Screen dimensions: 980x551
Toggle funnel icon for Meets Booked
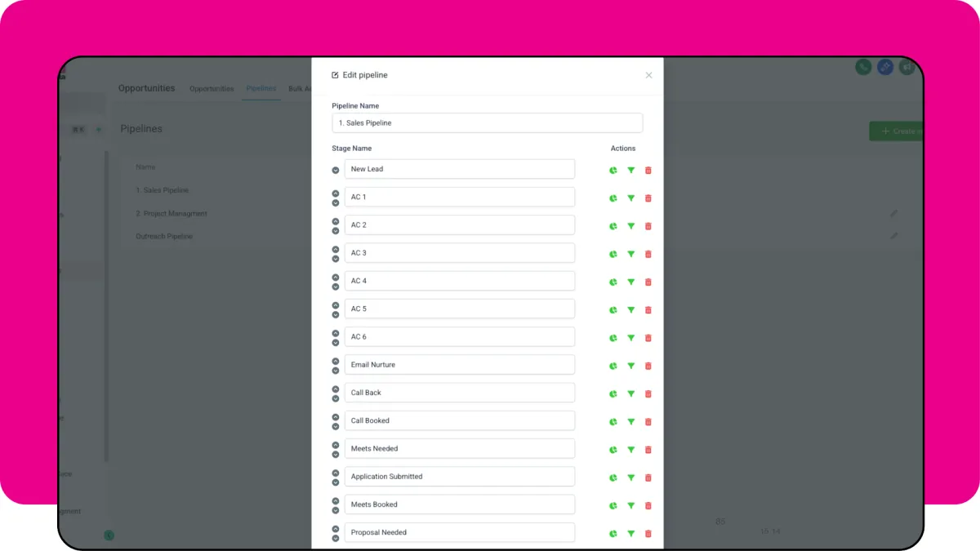coord(630,505)
